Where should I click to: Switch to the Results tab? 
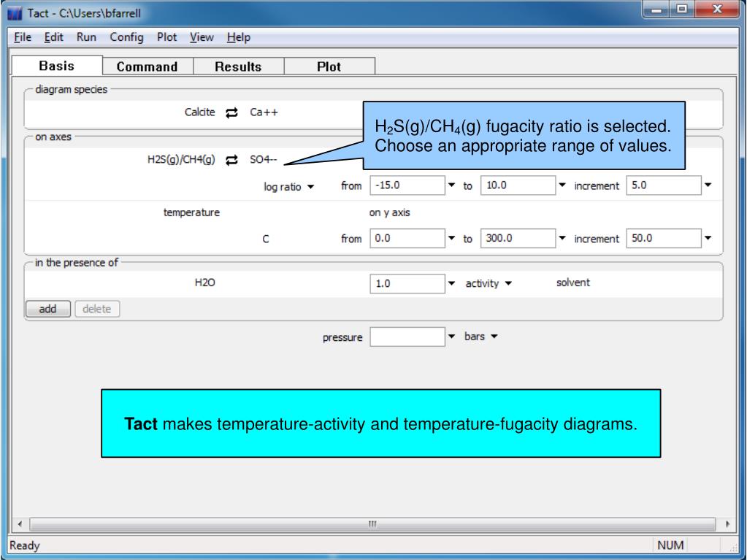click(238, 66)
